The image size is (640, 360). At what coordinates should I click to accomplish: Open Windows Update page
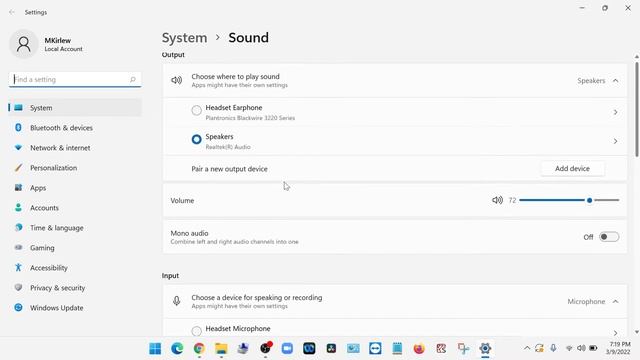point(75,308)
